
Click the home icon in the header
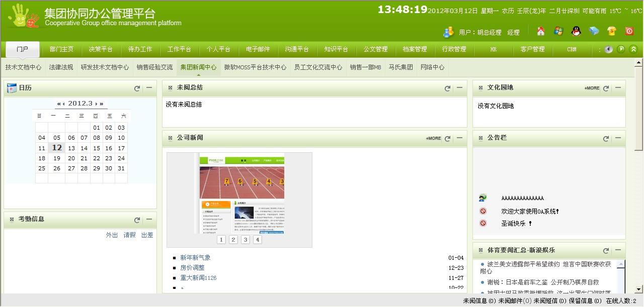541,31
